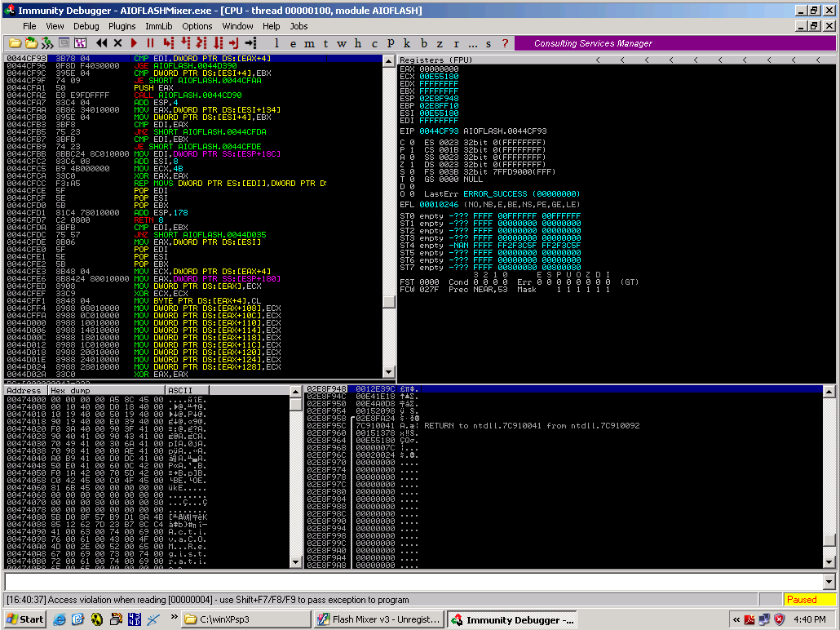
Task: Open the View menu
Action: 55,26
